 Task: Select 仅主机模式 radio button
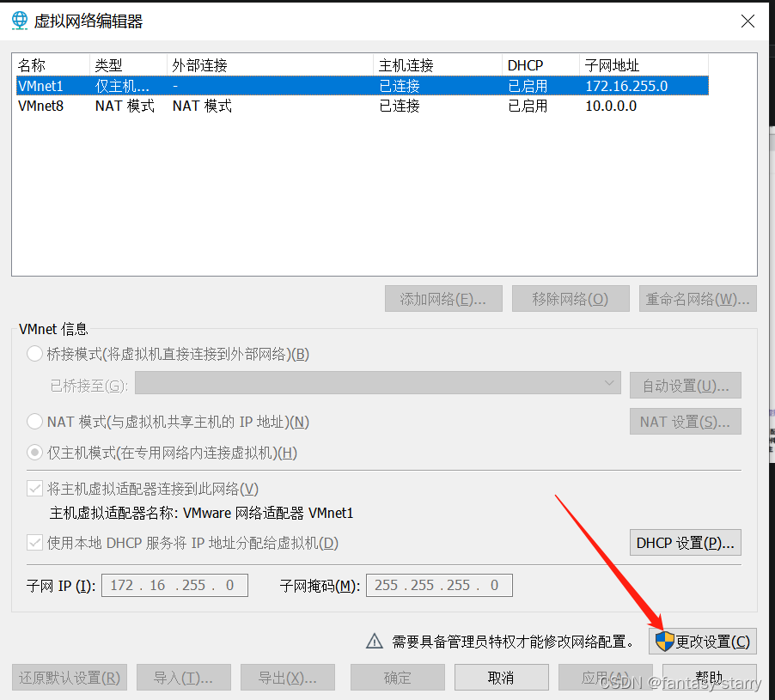coord(34,452)
